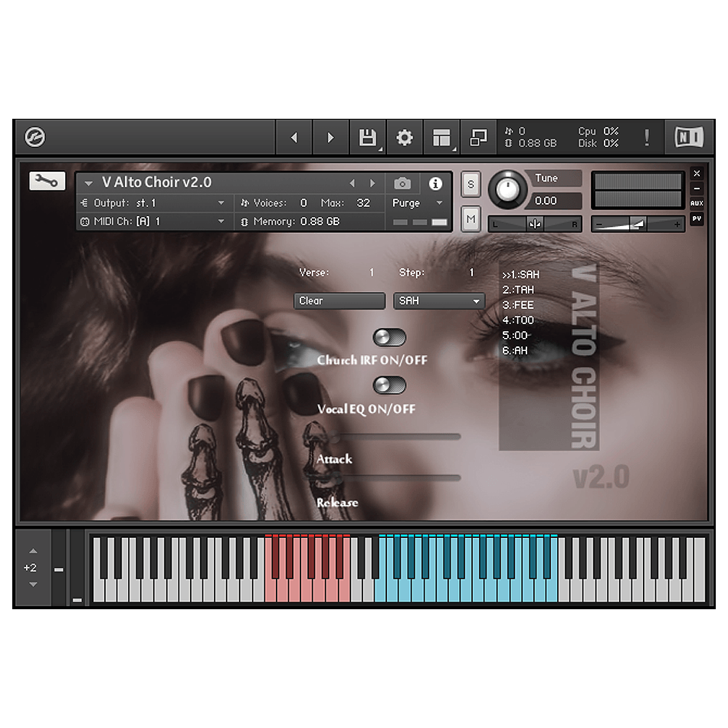728x728 pixels.
Task: Toggle the AUX sends panel
Action: 697,203
